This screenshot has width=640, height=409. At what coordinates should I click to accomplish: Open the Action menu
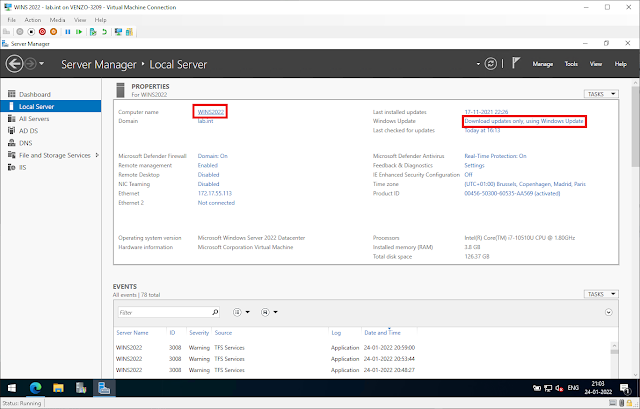[33, 20]
